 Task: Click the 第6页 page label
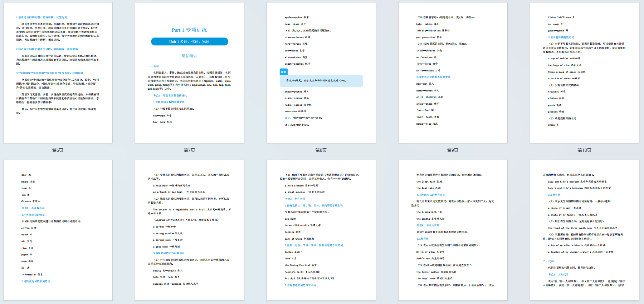tap(58, 150)
